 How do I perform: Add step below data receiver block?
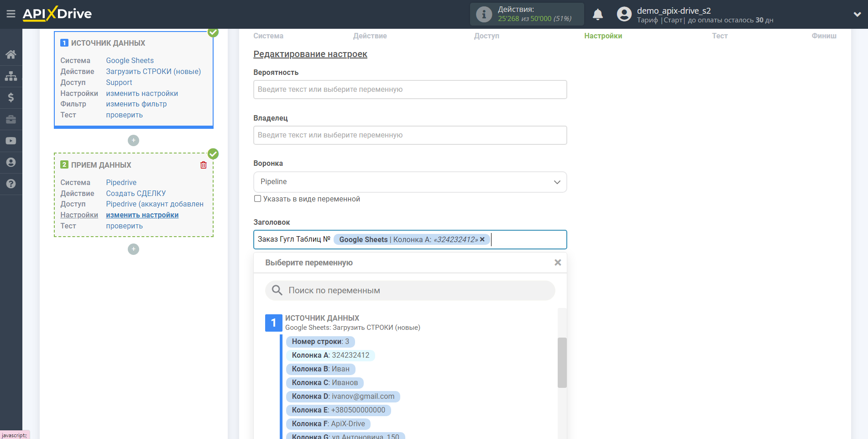click(x=133, y=249)
